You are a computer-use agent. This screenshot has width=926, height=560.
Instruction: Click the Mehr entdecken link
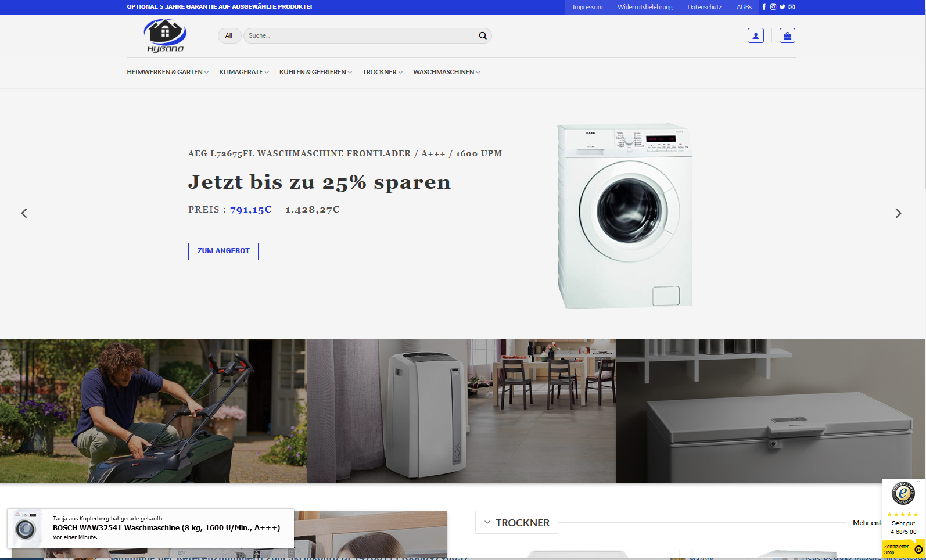(x=867, y=523)
